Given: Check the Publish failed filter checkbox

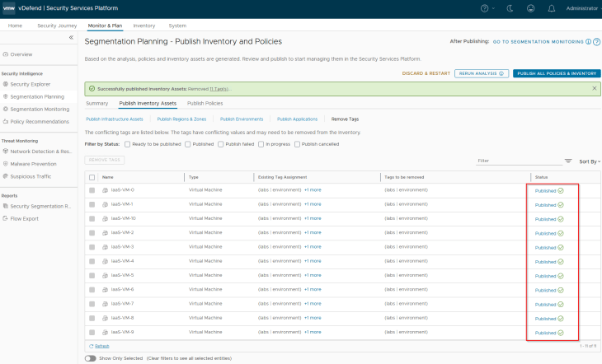Looking at the screenshot, I should [x=222, y=144].
